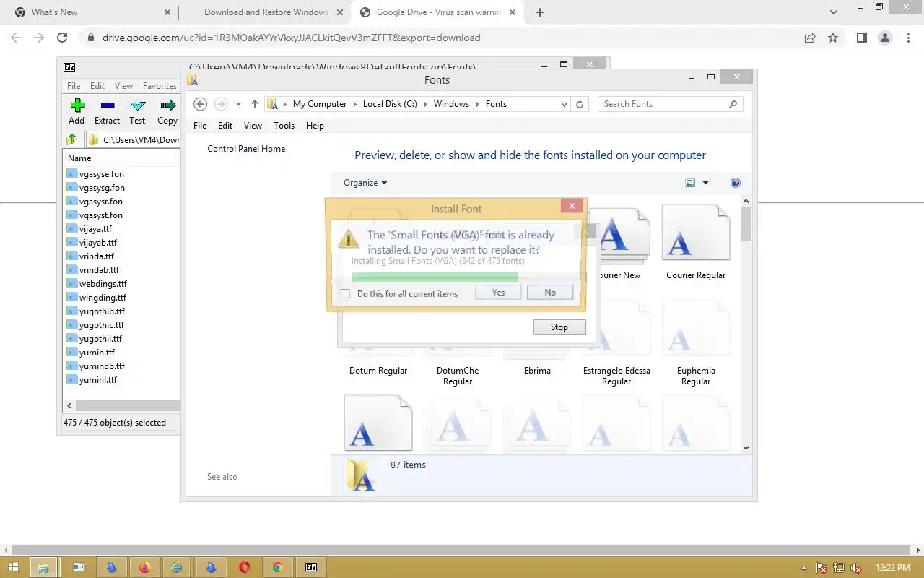
Task: Open Fonts View menu
Action: [253, 126]
